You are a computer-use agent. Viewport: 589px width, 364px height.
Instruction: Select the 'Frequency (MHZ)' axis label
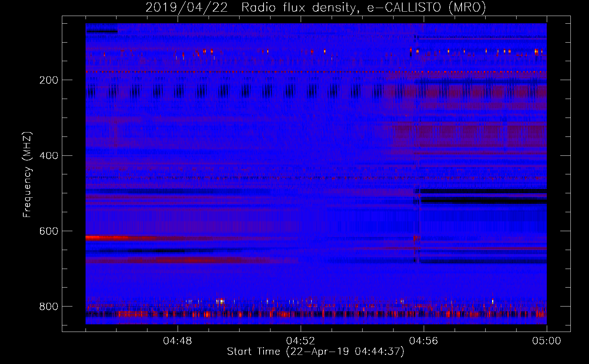point(27,174)
